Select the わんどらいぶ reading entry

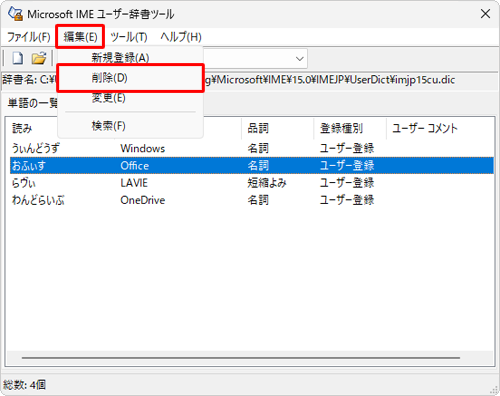38,200
